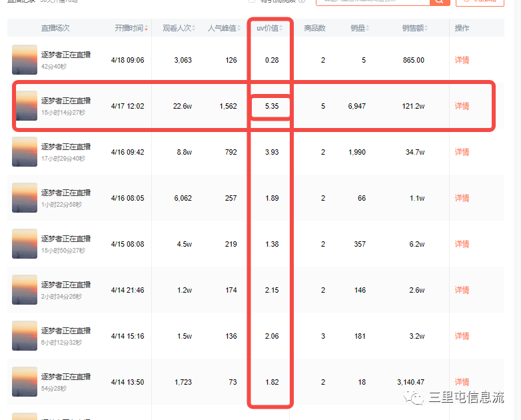Image resolution: width=521 pixels, height=420 pixels.
Task: Click the viewer count 22.6w
Action: (183, 106)
